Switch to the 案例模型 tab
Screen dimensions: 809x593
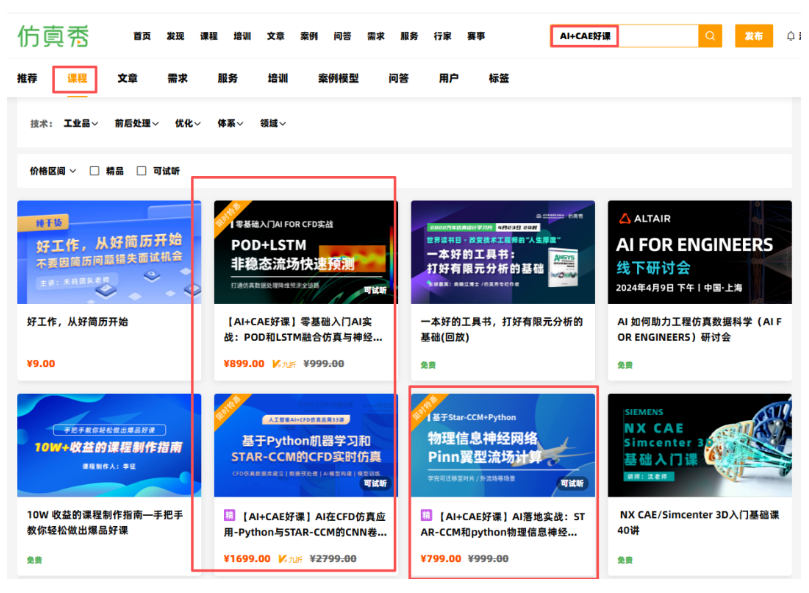pyautogui.click(x=338, y=78)
